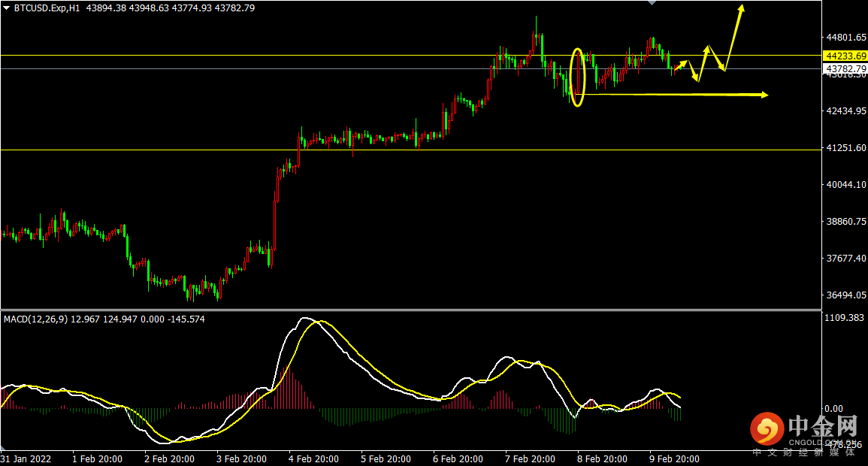Click the high price value 43948.63

pos(149,8)
